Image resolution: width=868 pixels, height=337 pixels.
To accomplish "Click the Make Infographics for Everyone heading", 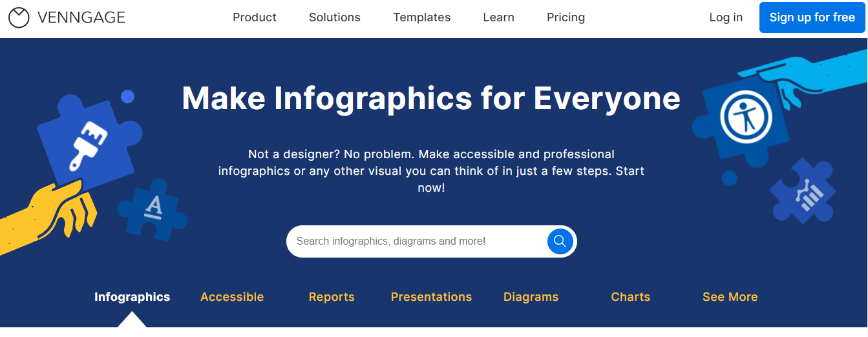I will coord(431,99).
